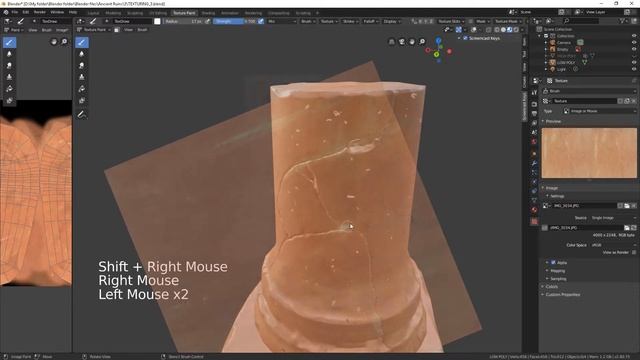Expand the Sampling subpanel

pos(558,279)
